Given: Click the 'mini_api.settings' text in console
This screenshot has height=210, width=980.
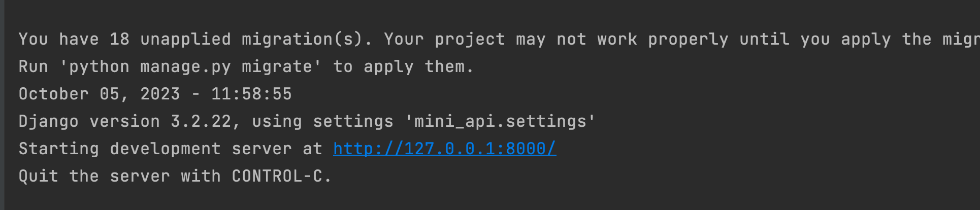Looking at the screenshot, I should [x=500, y=121].
